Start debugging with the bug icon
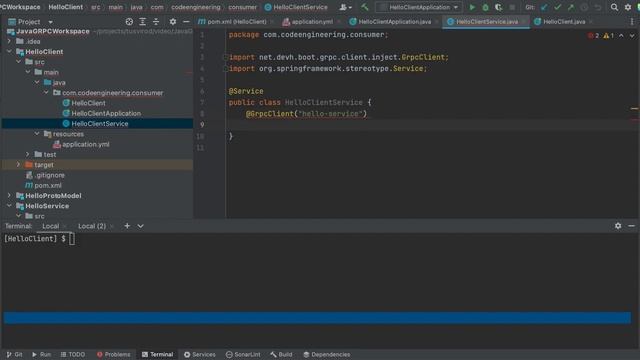The width and height of the screenshot is (640, 360). coord(485,7)
